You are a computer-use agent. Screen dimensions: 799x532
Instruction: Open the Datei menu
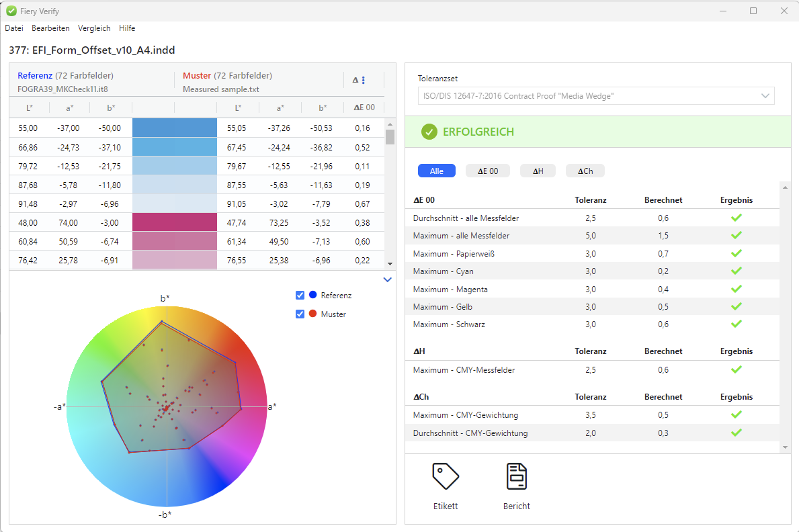tap(14, 28)
